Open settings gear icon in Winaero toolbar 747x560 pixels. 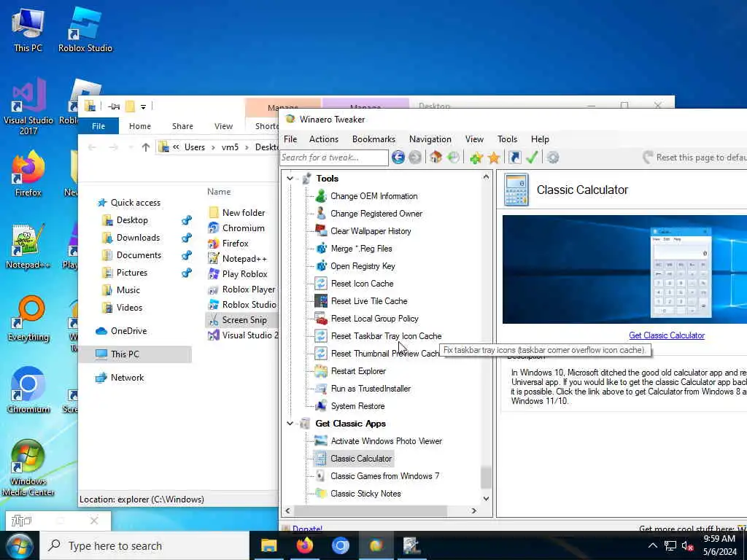pyautogui.click(x=553, y=157)
